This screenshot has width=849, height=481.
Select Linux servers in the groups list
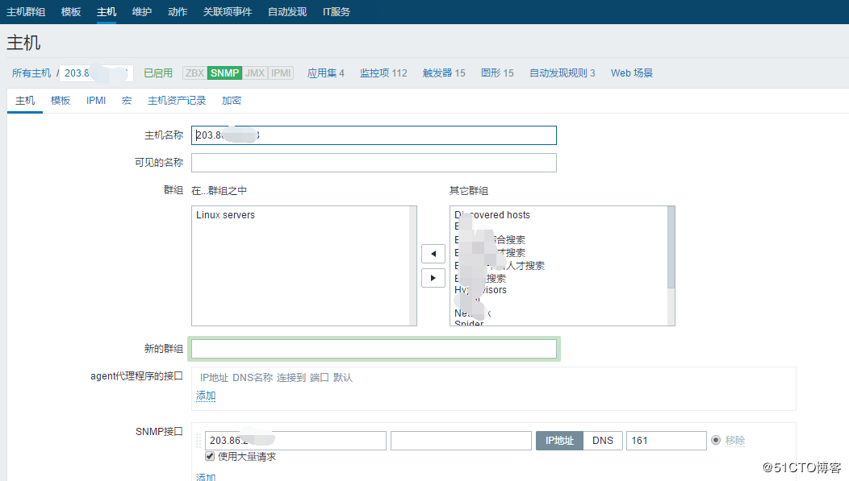coord(225,215)
